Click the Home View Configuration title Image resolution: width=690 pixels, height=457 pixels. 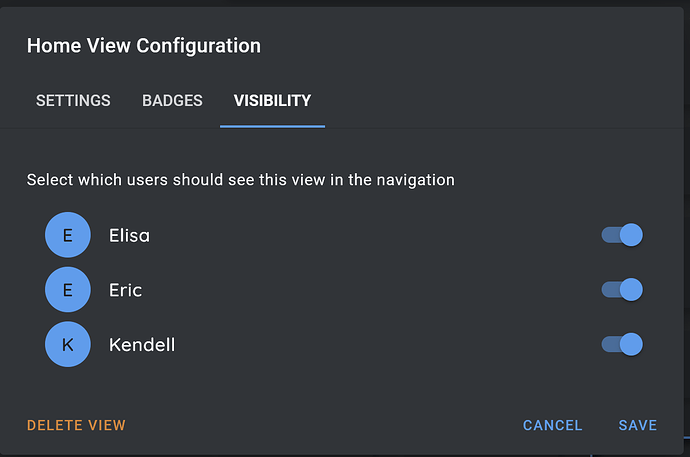[x=143, y=46]
